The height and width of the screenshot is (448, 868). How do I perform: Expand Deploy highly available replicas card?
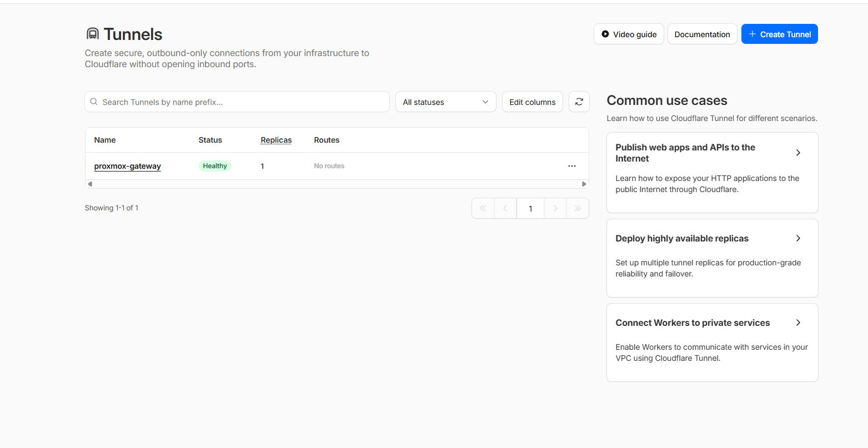pos(713,258)
